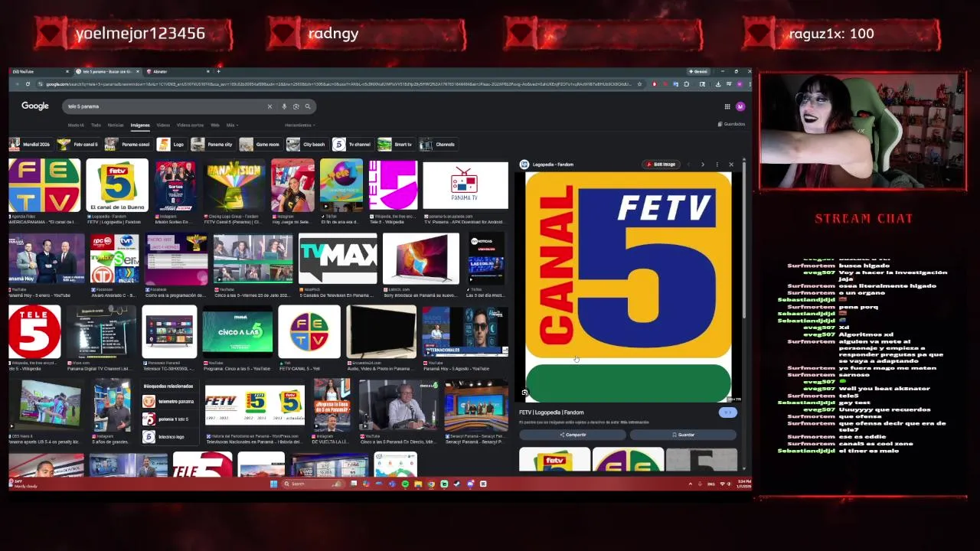Filter by Logo chip
This screenshot has height=551, width=980.
[171, 144]
